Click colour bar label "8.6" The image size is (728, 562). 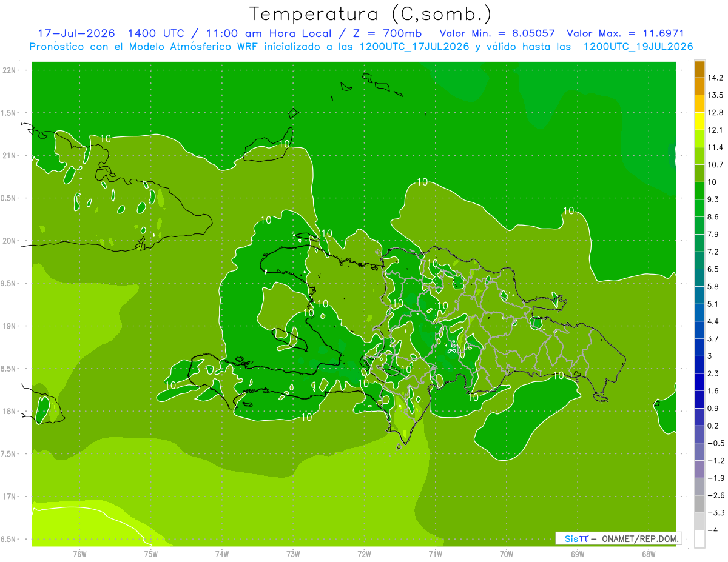[714, 216]
